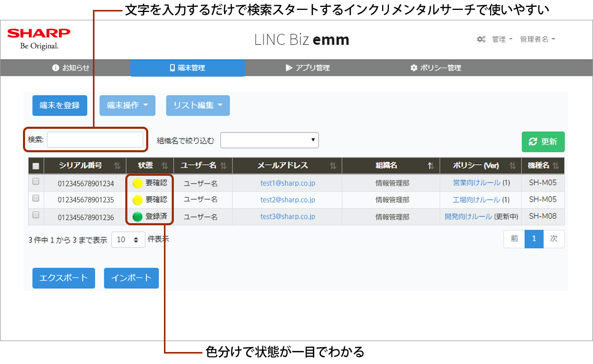
Task: Open email link test1@sharp.co.jp
Action: [288, 183]
